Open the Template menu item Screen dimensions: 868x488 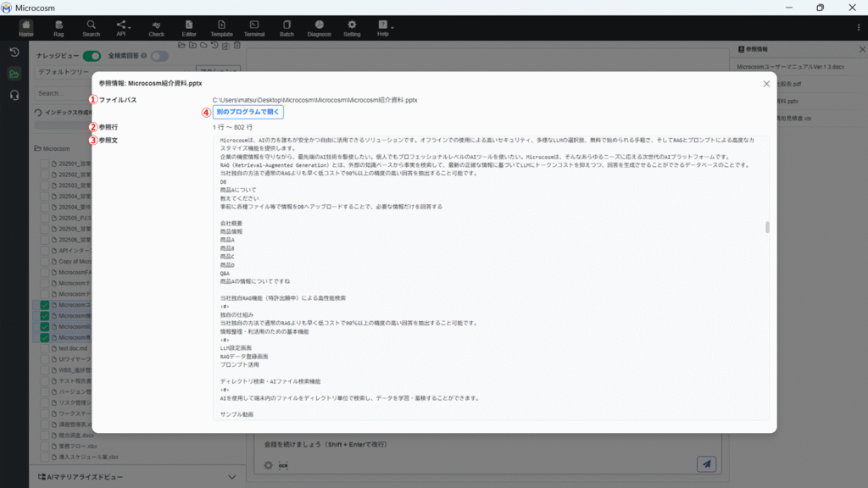point(221,28)
